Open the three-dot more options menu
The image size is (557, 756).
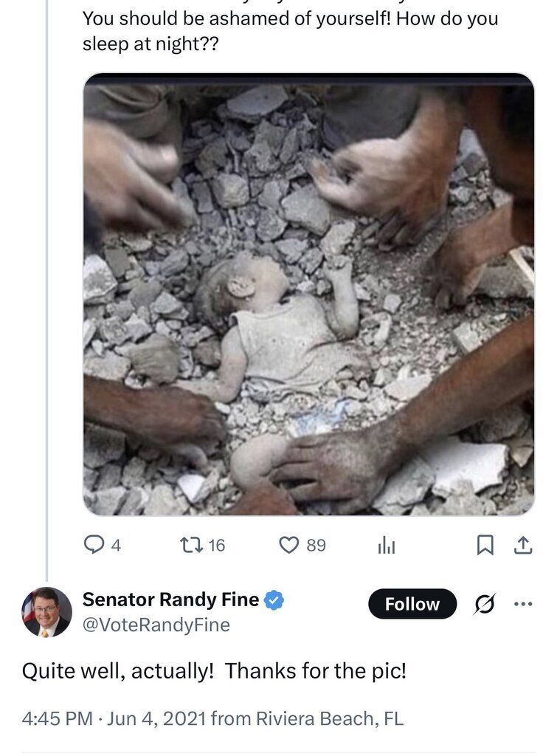point(522,604)
